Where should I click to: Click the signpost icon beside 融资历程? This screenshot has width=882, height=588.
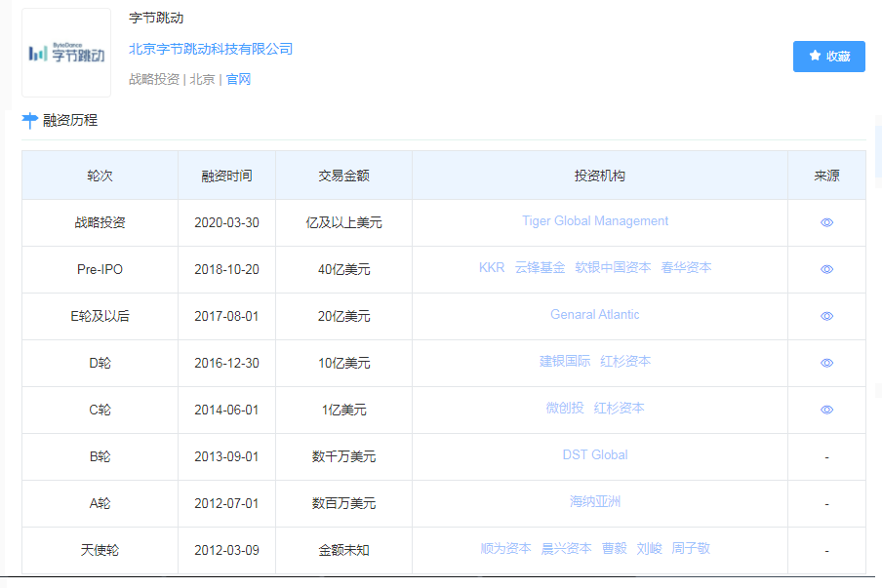pyautogui.click(x=30, y=120)
